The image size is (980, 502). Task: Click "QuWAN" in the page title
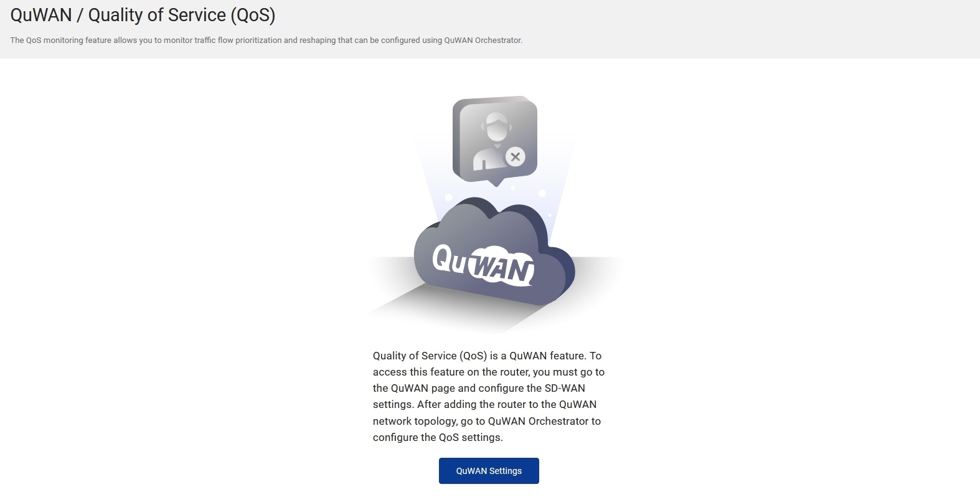point(41,15)
